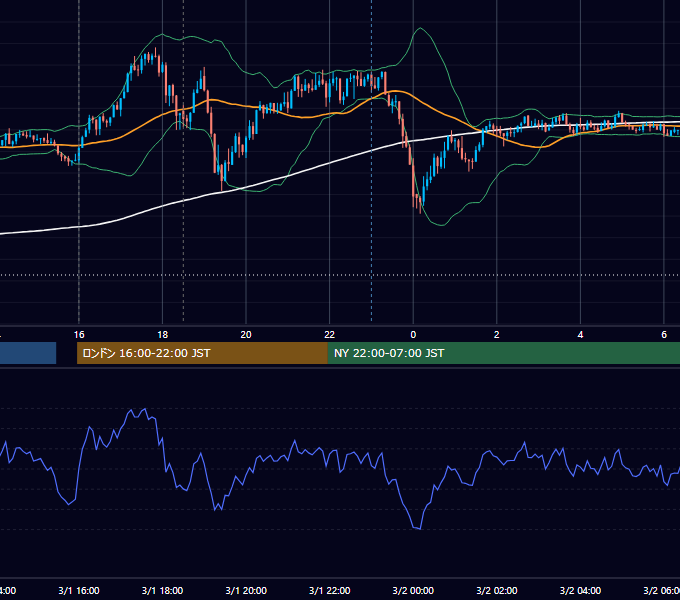This screenshot has width=680, height=600.
Task: Click the blue session bar before London
Action: pos(28,353)
